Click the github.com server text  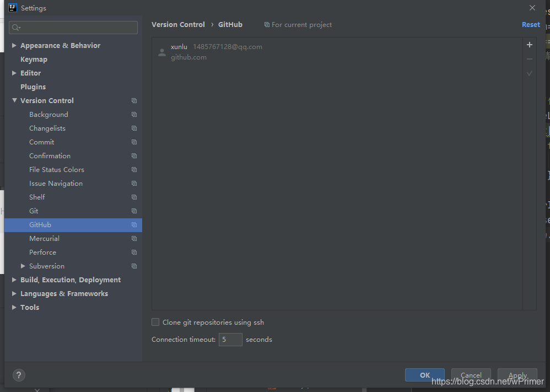point(188,57)
